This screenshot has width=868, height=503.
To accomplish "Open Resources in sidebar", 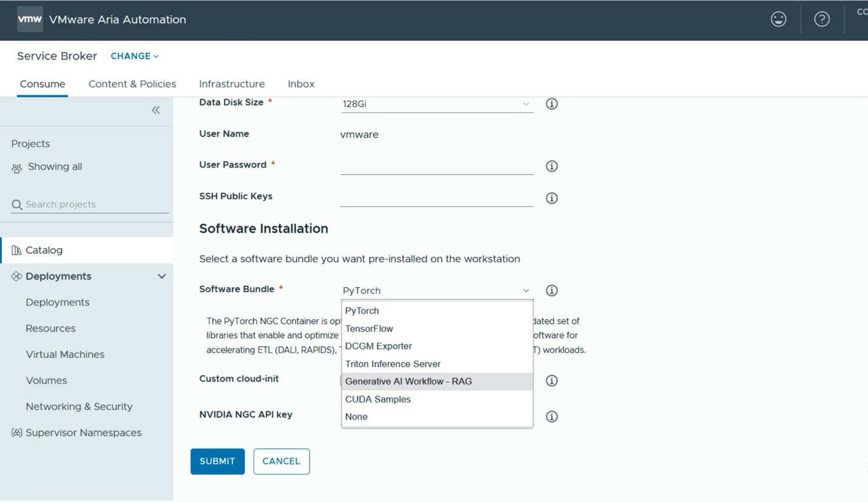I will coord(50,329).
